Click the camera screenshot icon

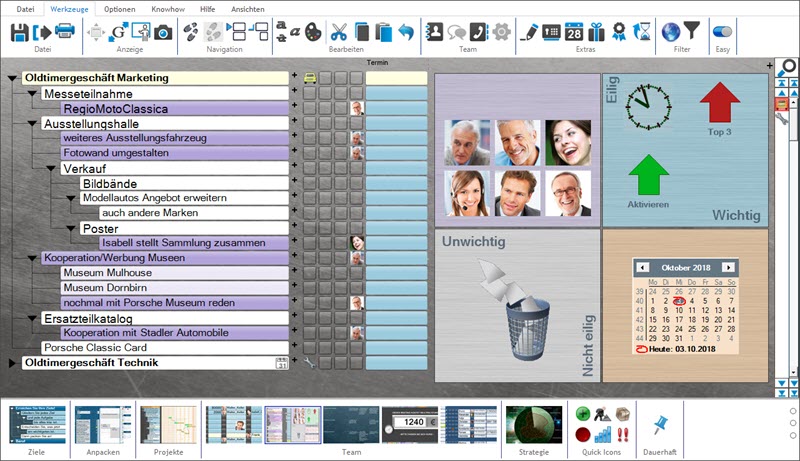(x=163, y=32)
